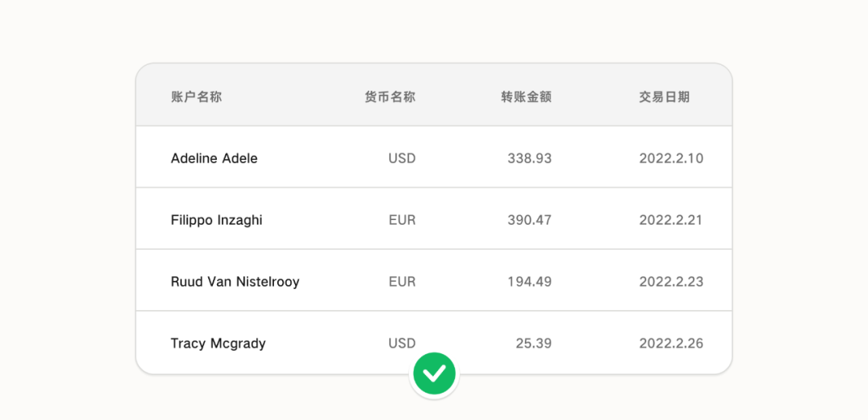Select the 194.49 amount cell
The width and height of the screenshot is (868, 420).
point(530,282)
